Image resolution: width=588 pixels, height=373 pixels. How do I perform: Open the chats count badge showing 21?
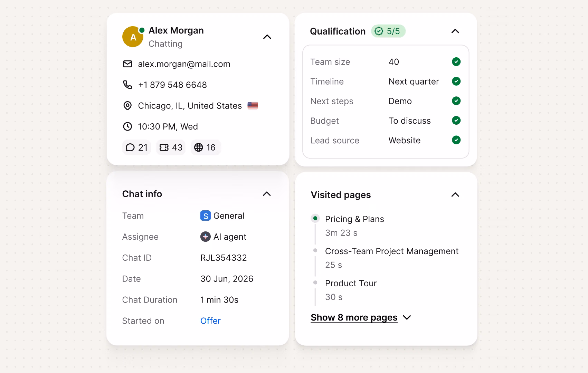[136, 147]
